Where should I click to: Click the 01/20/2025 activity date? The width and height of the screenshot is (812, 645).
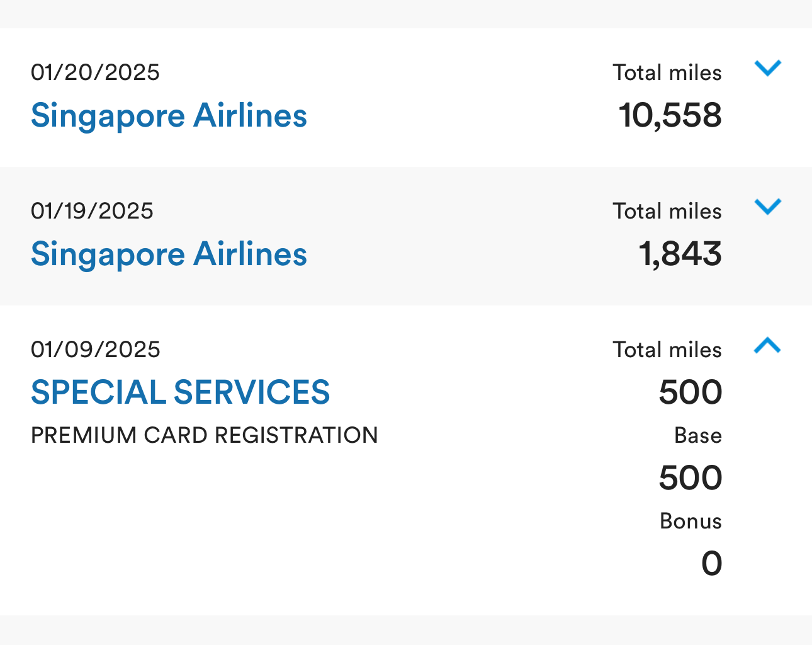point(95,72)
